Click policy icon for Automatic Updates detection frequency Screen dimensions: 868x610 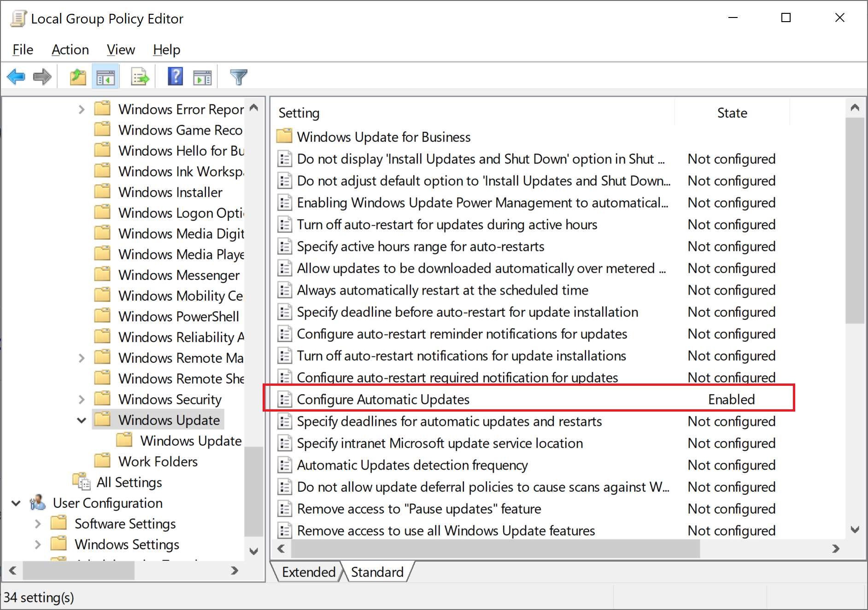point(285,465)
